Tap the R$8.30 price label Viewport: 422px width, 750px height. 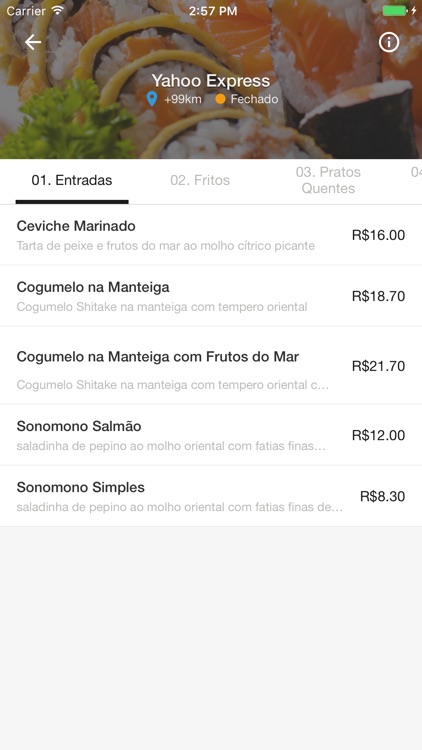coord(382,496)
